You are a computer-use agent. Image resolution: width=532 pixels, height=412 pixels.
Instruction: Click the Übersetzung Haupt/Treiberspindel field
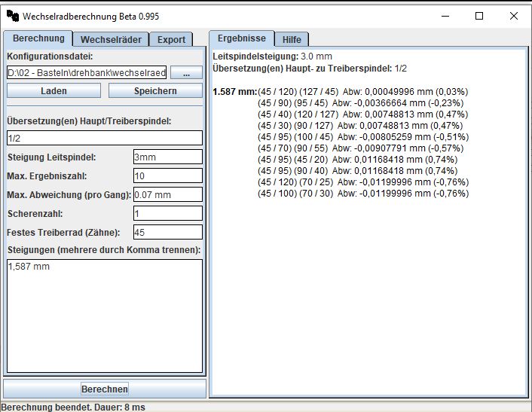pyautogui.click(x=105, y=138)
